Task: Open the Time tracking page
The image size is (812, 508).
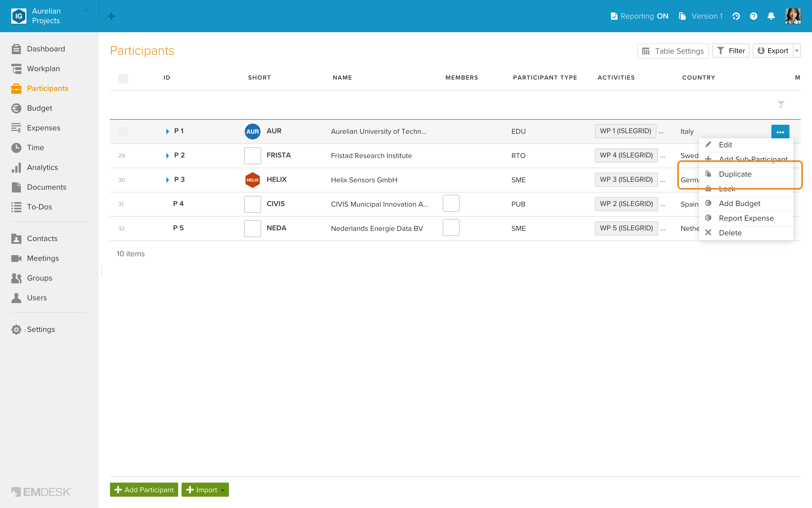Action: tap(28, 148)
